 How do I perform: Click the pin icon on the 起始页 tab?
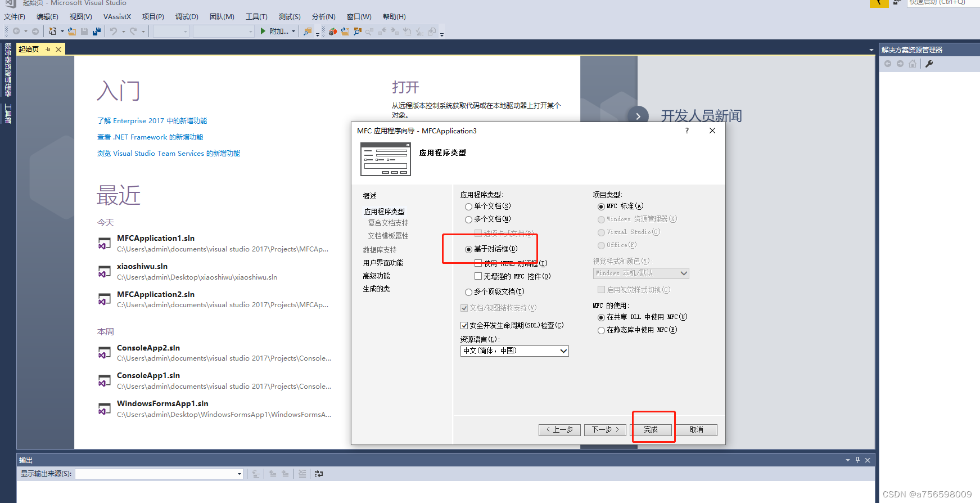click(x=48, y=50)
